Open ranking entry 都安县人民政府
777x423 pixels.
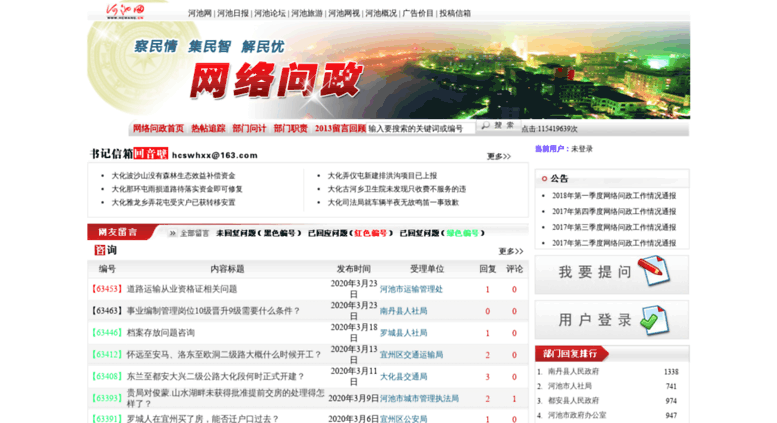coord(573,401)
